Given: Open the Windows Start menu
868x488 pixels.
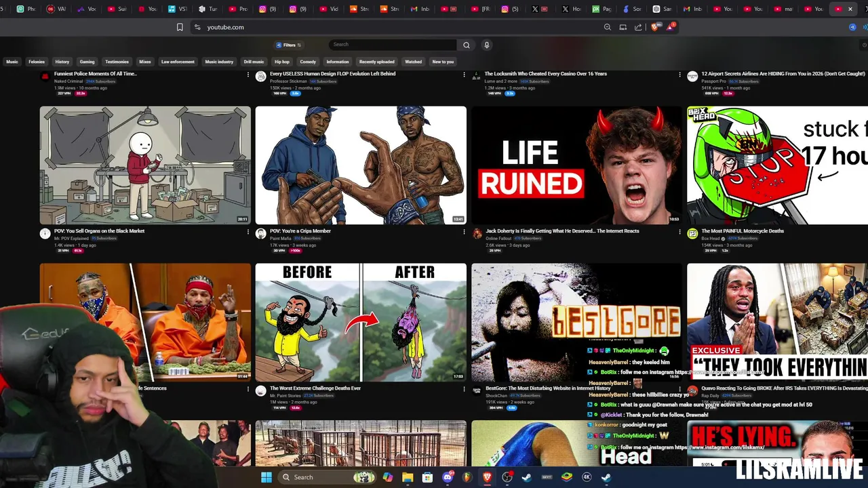Looking at the screenshot, I should pos(267,477).
